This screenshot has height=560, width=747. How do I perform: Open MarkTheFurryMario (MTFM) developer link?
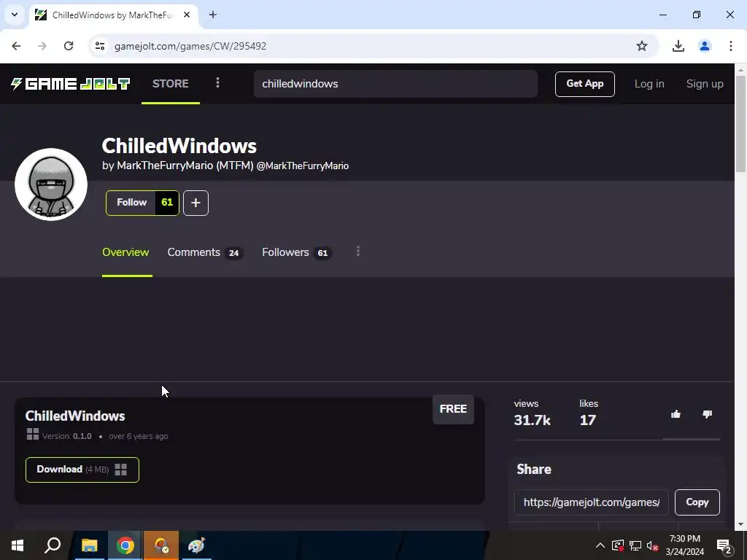(x=185, y=166)
